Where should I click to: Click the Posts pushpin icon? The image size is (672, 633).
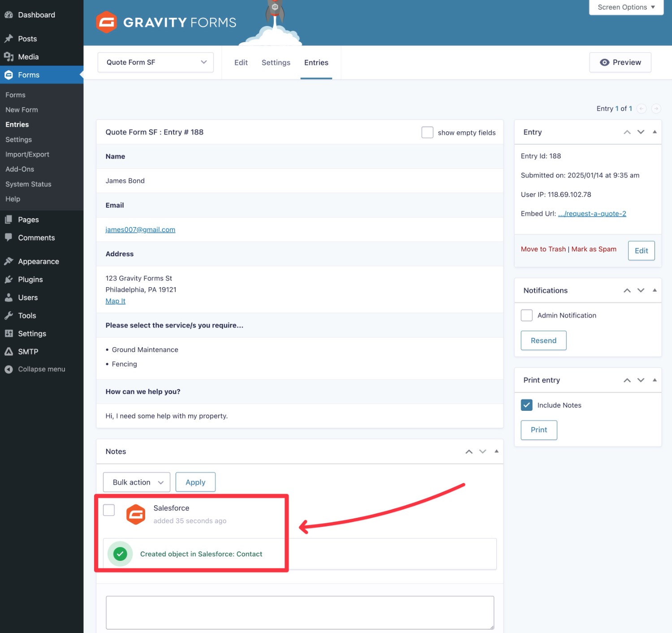click(9, 39)
